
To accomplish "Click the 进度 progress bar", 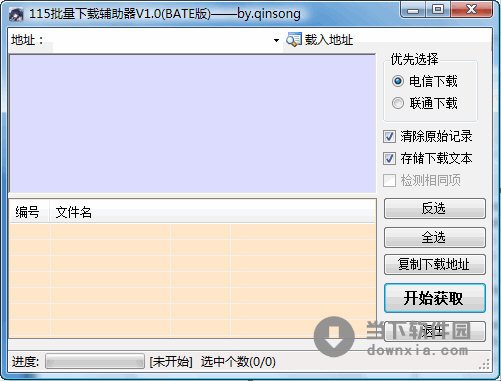I will click(95, 362).
